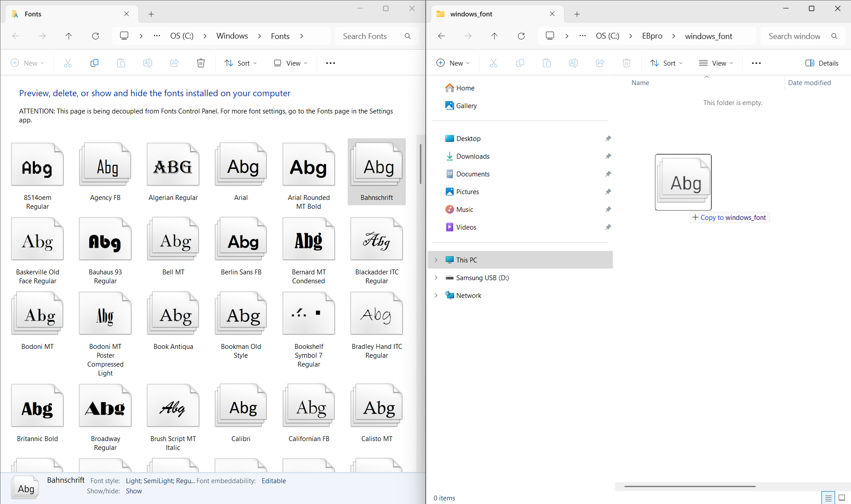Click Refresh icon in Fonts window
The height and width of the screenshot is (504, 851).
(x=95, y=36)
